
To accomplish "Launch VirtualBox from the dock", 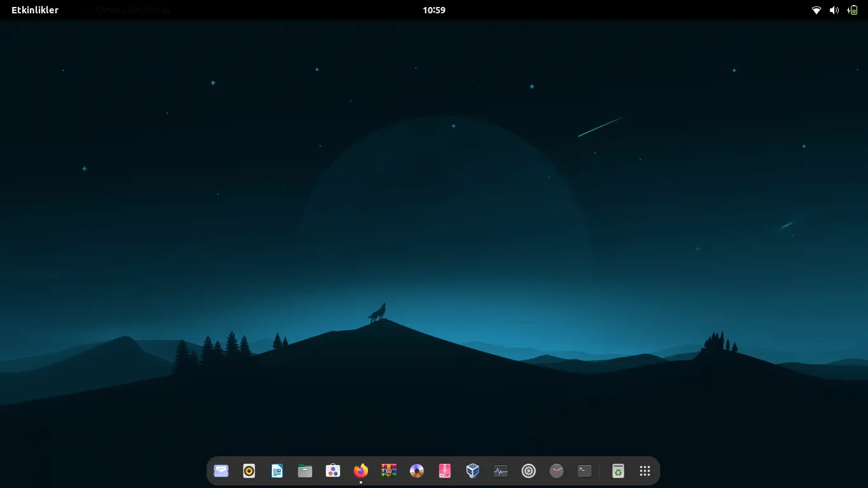I will click(473, 471).
